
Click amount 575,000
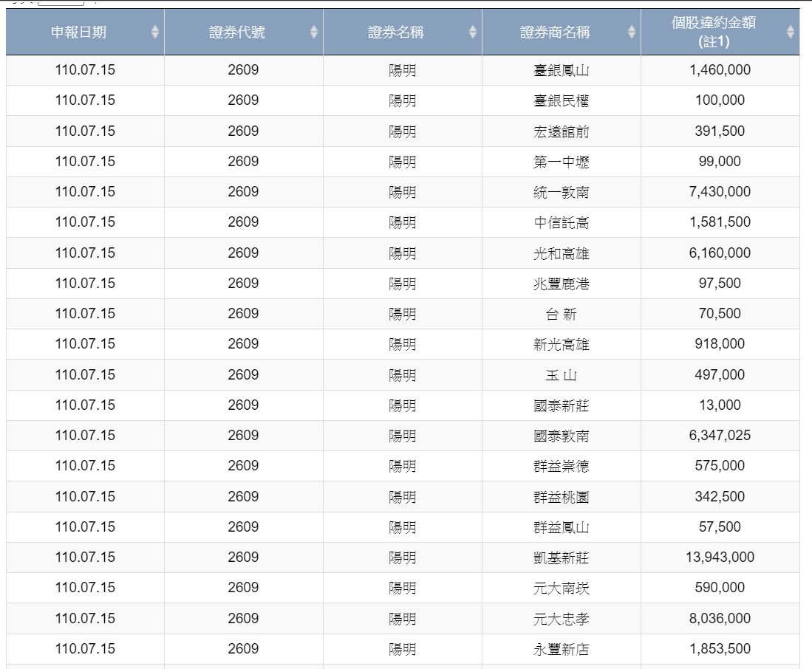720,465
